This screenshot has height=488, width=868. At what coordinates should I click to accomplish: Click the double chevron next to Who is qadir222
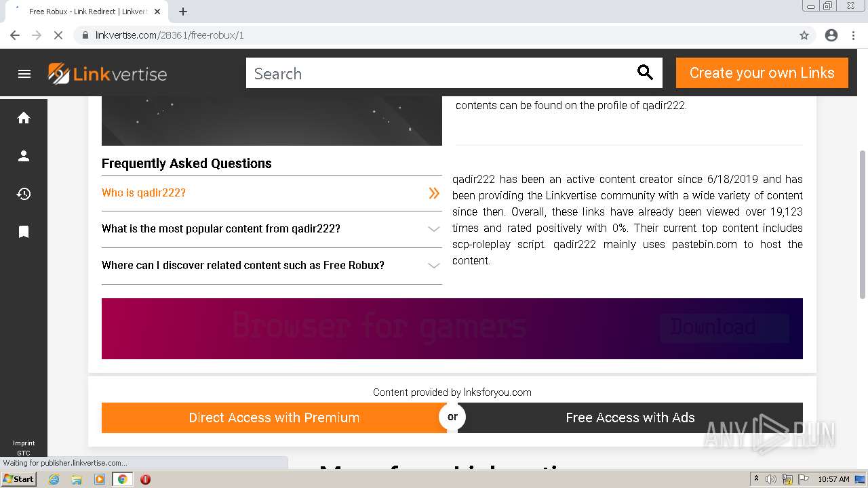(434, 193)
